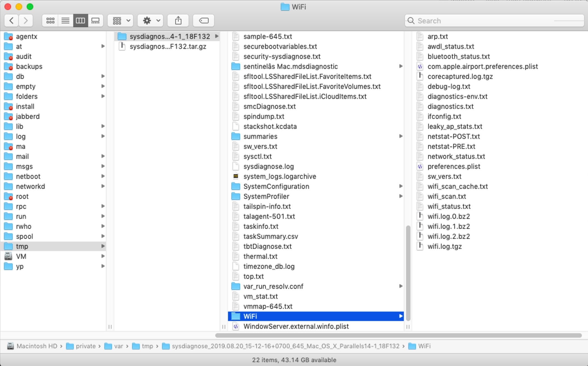Click the share icon in toolbar
The image size is (588, 366).
point(178,20)
